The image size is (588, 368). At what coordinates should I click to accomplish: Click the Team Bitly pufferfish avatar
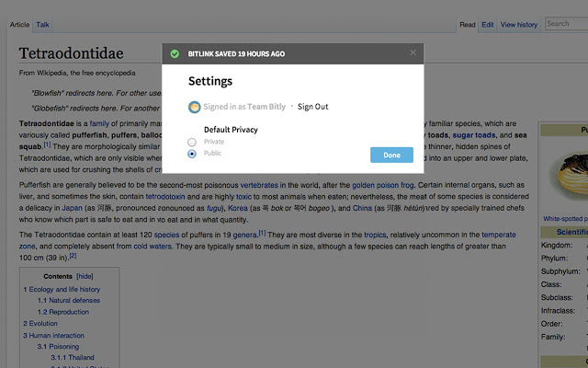pyautogui.click(x=194, y=107)
